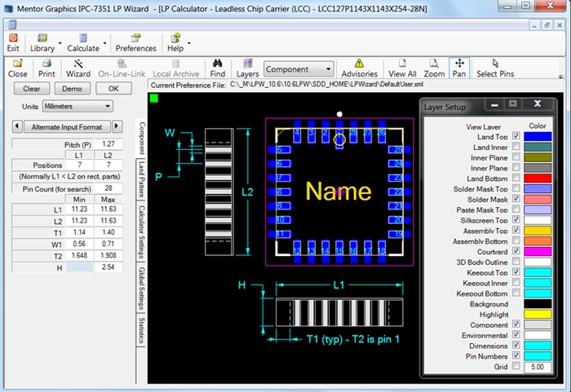Click the Help icon
The height and width of the screenshot is (392, 571).
[175, 37]
